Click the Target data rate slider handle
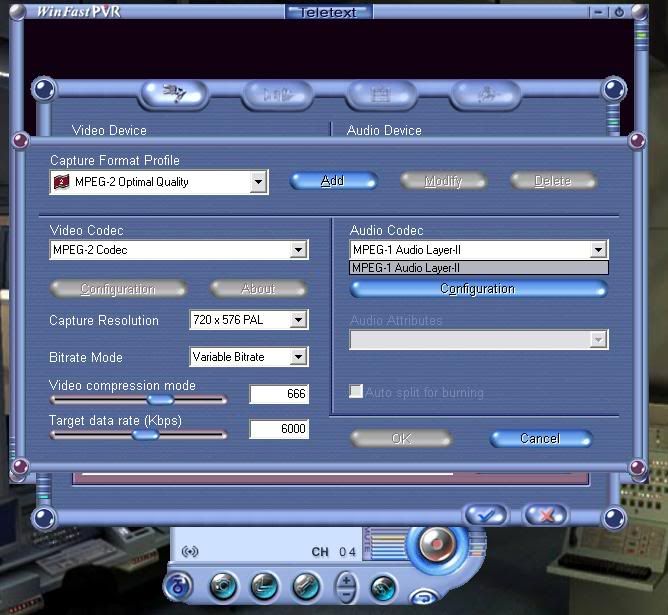668x615 pixels. point(145,435)
